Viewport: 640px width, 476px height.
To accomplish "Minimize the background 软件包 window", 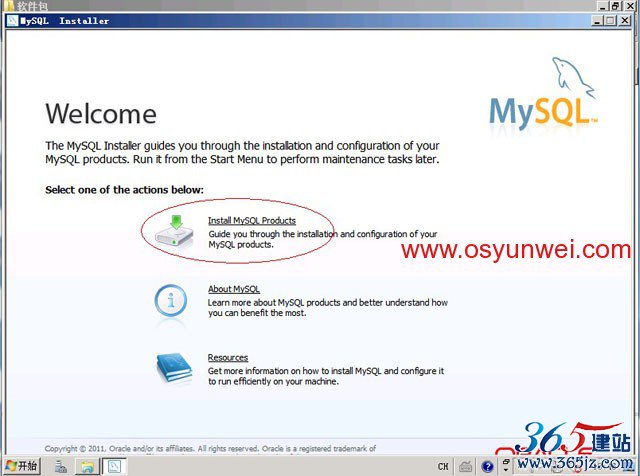I will pyautogui.click(x=604, y=6).
